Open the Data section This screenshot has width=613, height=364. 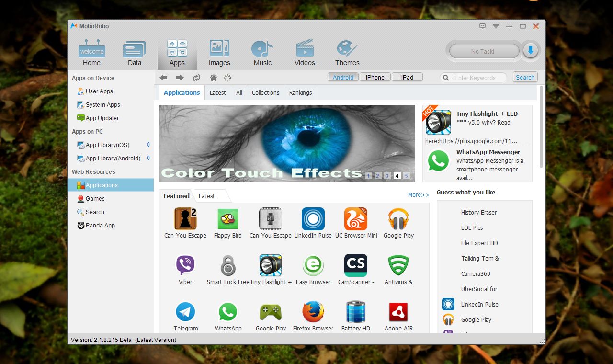coord(135,54)
